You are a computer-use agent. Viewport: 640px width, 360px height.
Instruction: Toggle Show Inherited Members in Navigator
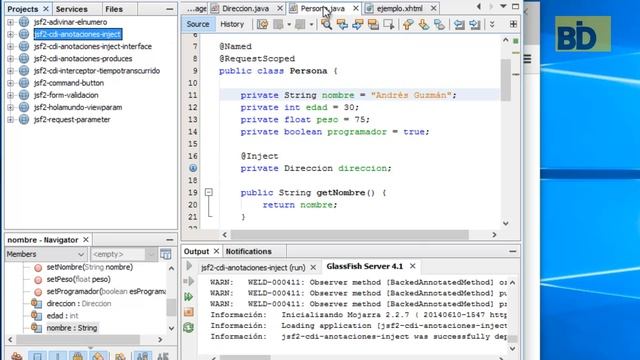coord(17,356)
